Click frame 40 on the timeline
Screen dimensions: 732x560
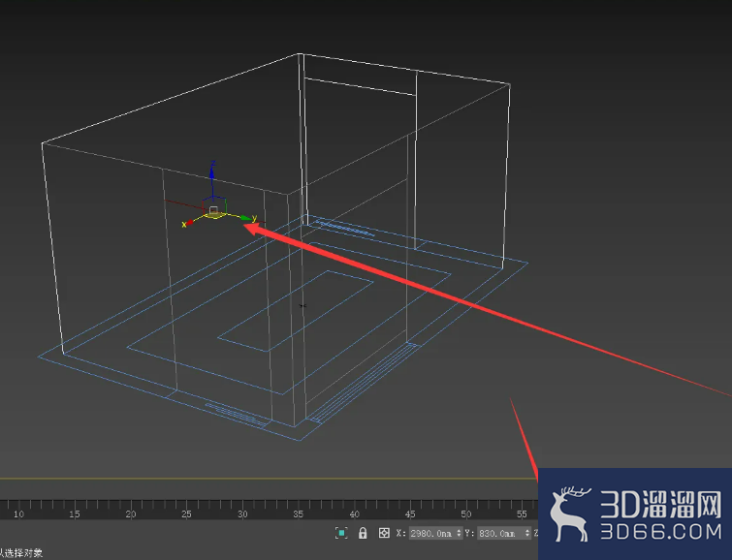(x=354, y=513)
